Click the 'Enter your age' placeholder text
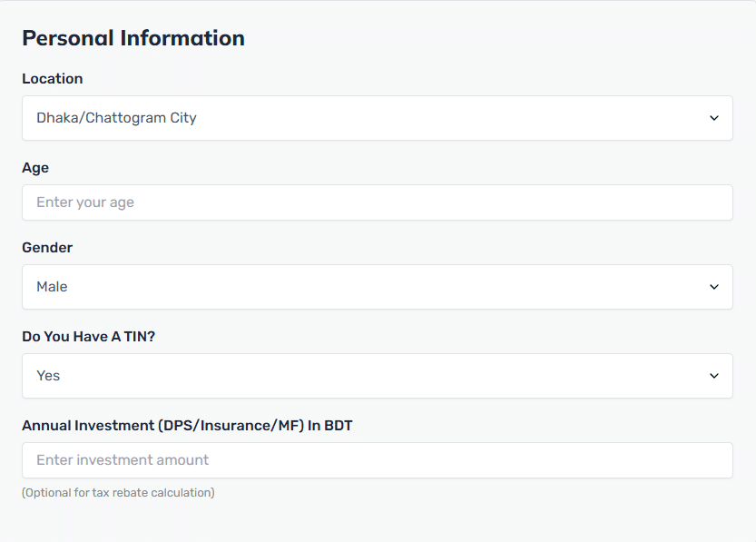Image resolution: width=756 pixels, height=542 pixels. 85,202
